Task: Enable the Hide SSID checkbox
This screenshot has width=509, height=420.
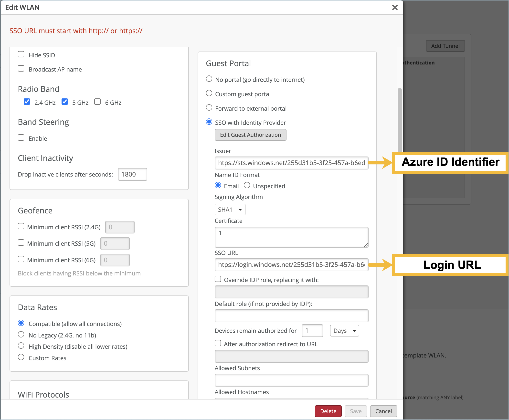Action: (21, 54)
